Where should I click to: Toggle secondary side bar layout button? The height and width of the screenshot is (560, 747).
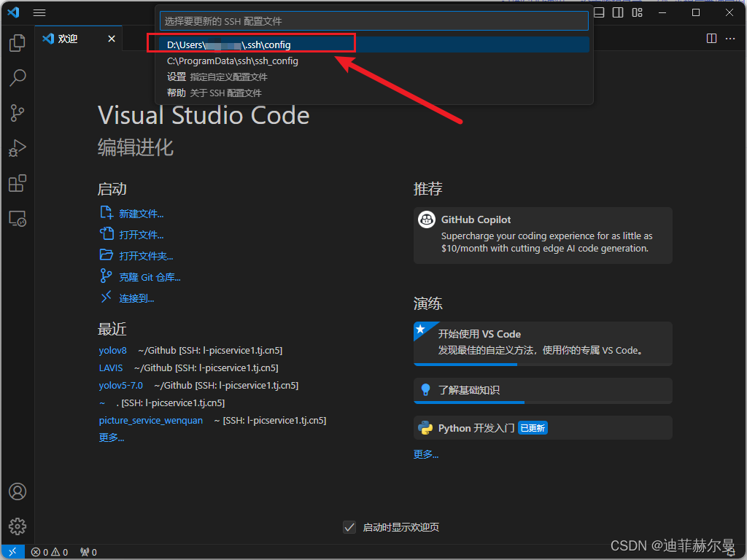click(x=618, y=13)
